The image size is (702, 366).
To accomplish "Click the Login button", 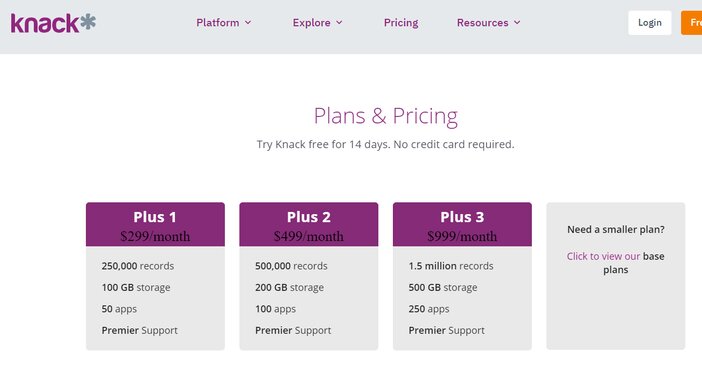I will tap(650, 22).
